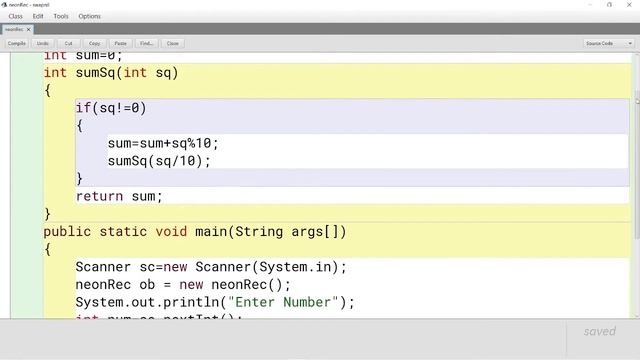Click the 'neonRec ob = new neonRec();' line
Viewport: 640px width, 360px height.
click(x=183, y=284)
